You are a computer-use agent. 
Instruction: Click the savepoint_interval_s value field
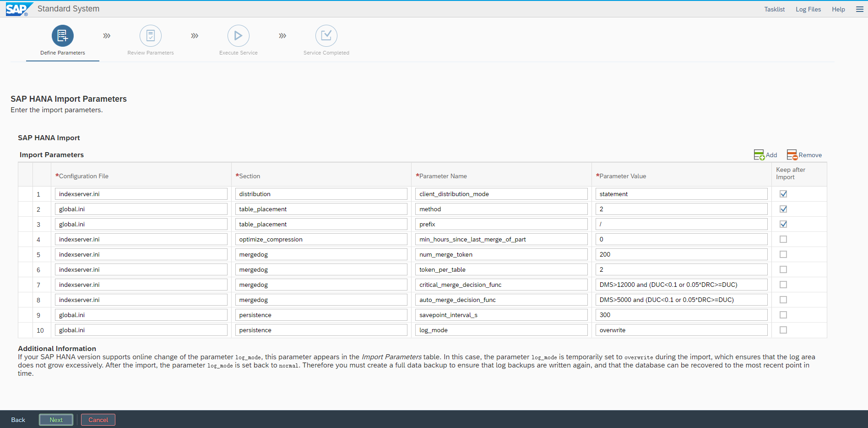click(x=681, y=315)
